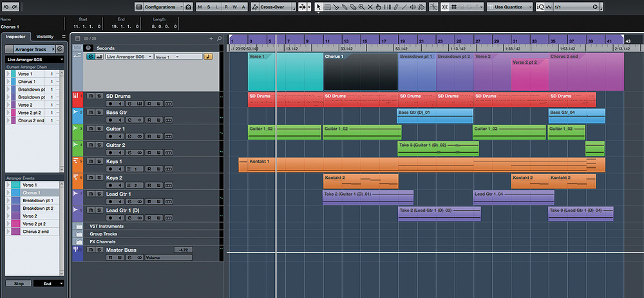This screenshot has width=644, height=298.
Task: Select the Split scissors tool
Action: pos(336,7)
